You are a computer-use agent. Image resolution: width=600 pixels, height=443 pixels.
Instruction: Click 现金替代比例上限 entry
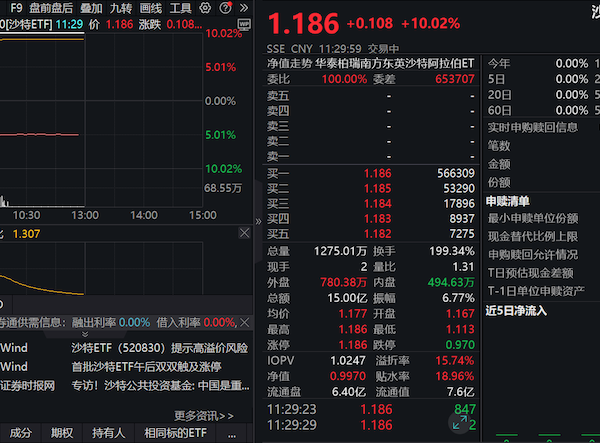[x=533, y=236]
